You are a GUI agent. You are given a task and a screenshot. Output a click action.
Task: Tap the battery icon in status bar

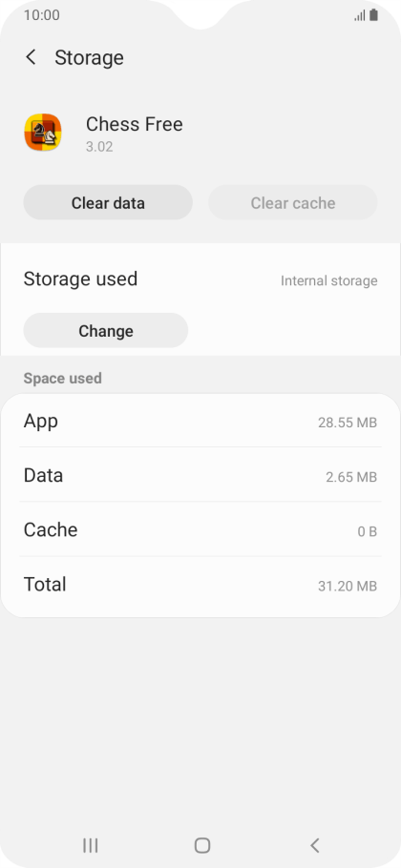point(374,15)
